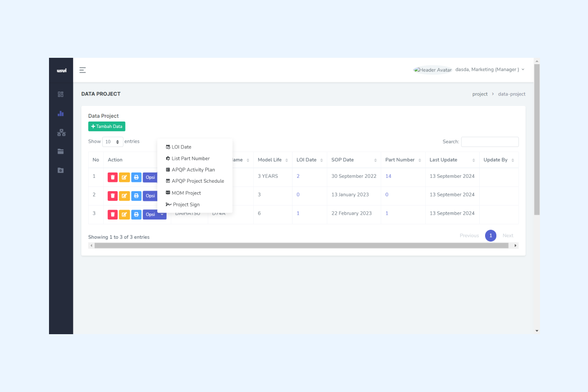588x392 pixels.
Task: Choose APQP Project Schedule from the Opsi menu
Action: click(195, 181)
